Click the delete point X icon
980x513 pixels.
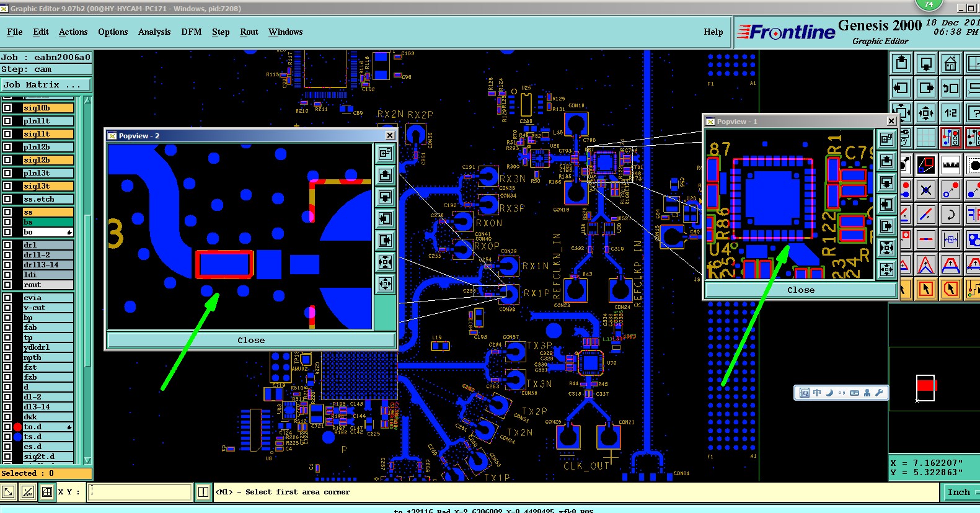pos(926,190)
